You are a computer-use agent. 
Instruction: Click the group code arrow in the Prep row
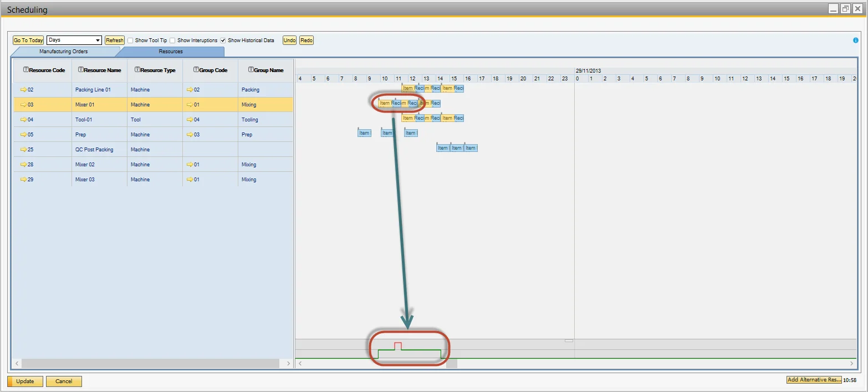pyautogui.click(x=190, y=135)
